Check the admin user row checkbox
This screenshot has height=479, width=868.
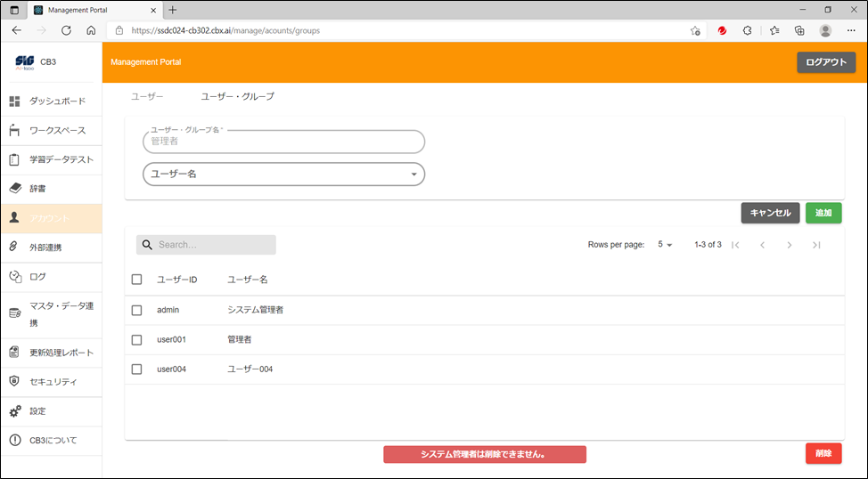136,310
